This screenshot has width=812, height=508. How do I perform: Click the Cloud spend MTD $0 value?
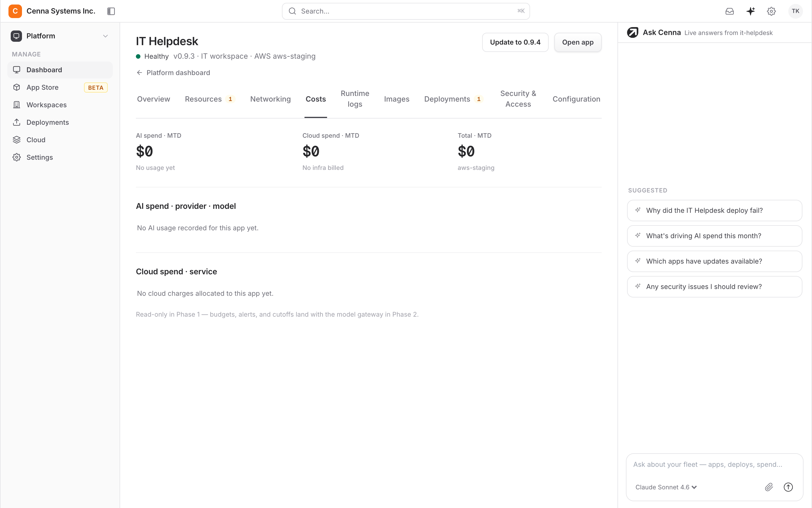pyautogui.click(x=311, y=151)
